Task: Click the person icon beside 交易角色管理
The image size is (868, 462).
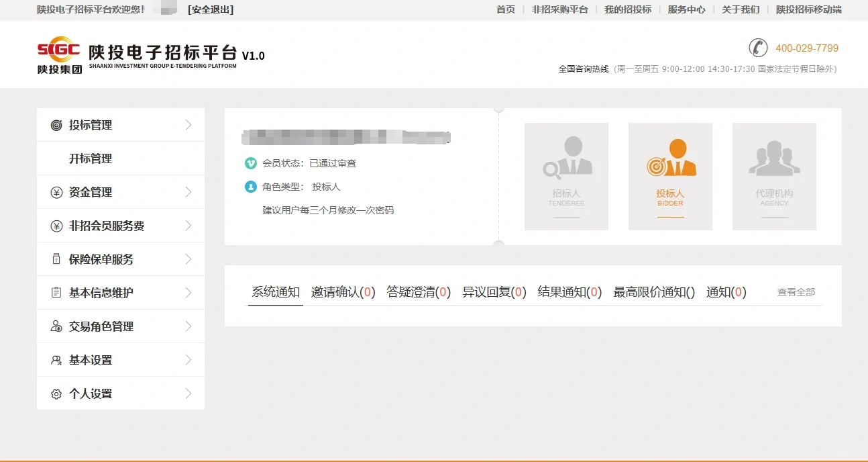Action: click(56, 326)
